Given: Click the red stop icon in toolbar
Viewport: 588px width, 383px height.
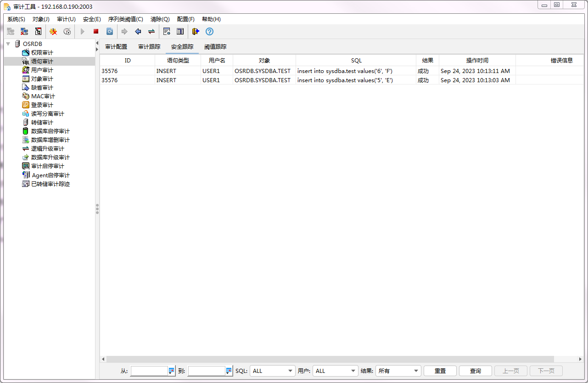Looking at the screenshot, I should coord(96,32).
